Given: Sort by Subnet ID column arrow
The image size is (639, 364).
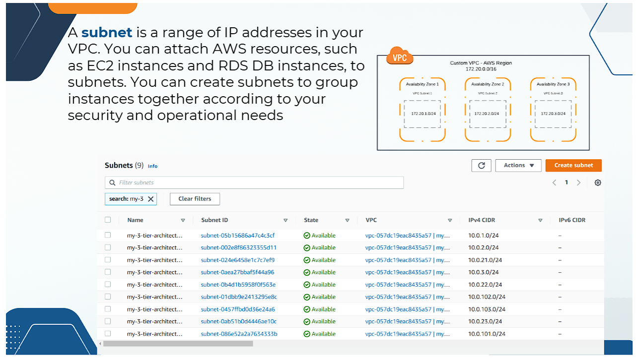Looking at the screenshot, I should [285, 220].
